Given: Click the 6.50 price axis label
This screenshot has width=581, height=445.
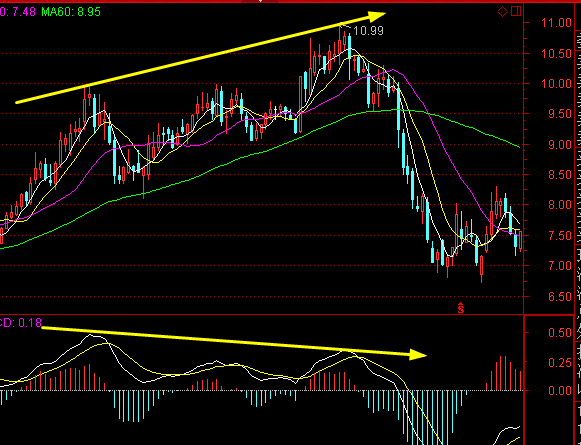Looking at the screenshot, I should (559, 296).
